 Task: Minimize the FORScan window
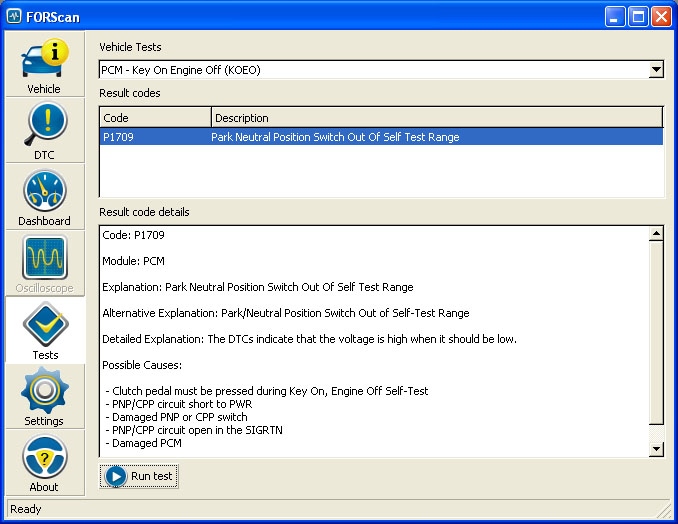615,17
